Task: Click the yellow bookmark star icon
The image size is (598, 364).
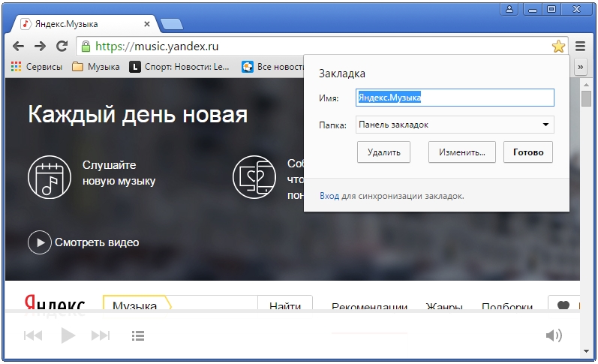Action: pos(558,47)
